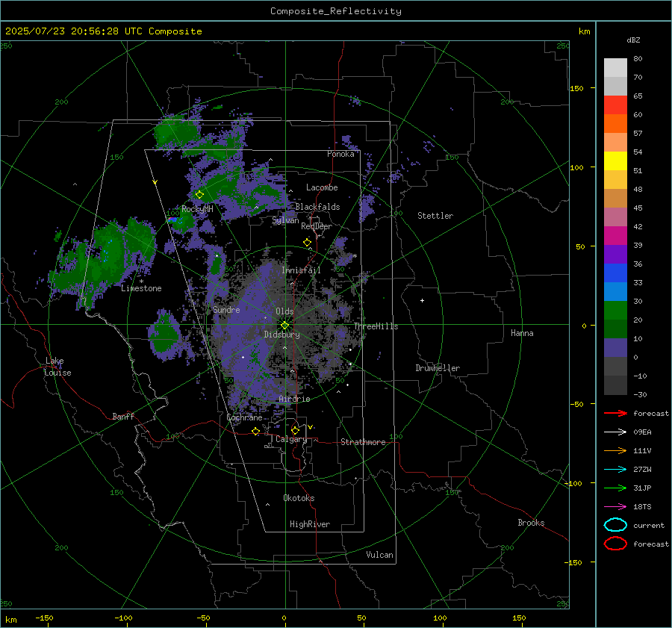Click the Stettler town label
Viewport: 672px width, 628px height.
(435, 216)
